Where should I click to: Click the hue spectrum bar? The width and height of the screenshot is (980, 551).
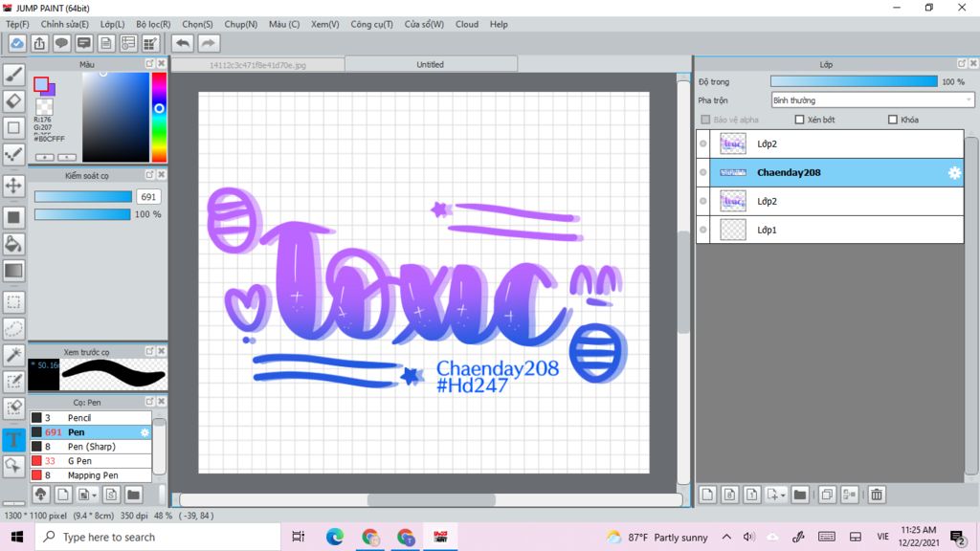pos(160,117)
